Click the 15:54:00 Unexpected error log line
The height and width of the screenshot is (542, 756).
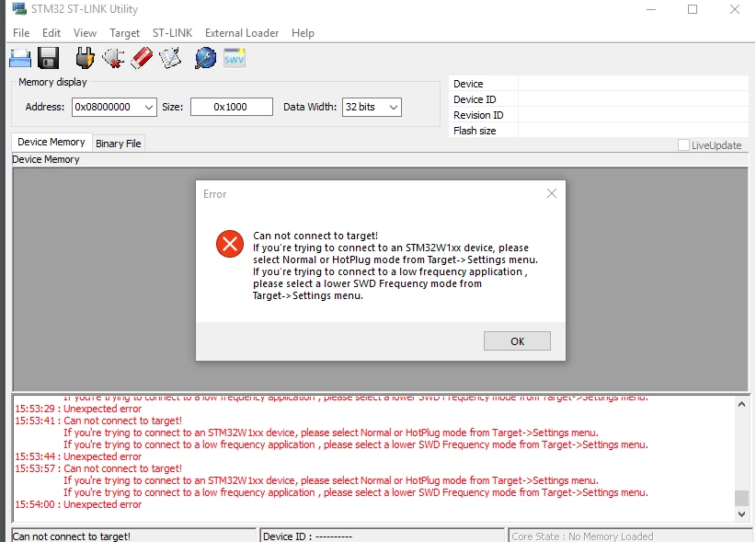coord(78,504)
